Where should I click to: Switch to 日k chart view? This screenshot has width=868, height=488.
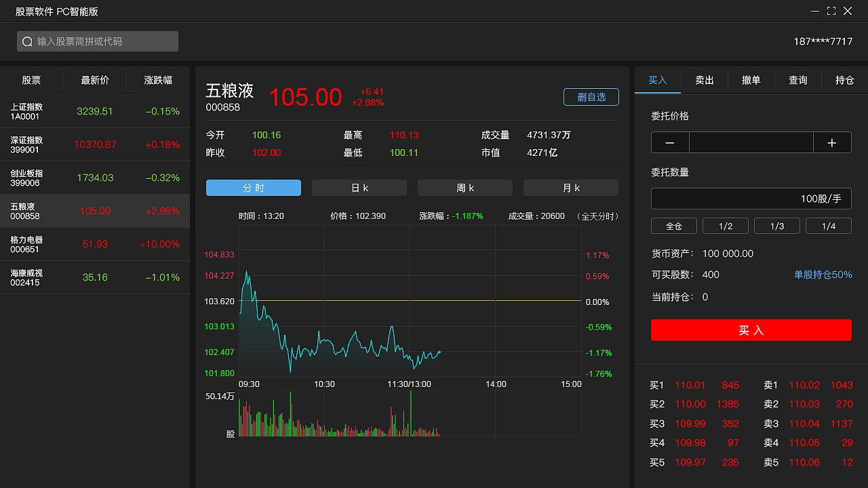[359, 188]
